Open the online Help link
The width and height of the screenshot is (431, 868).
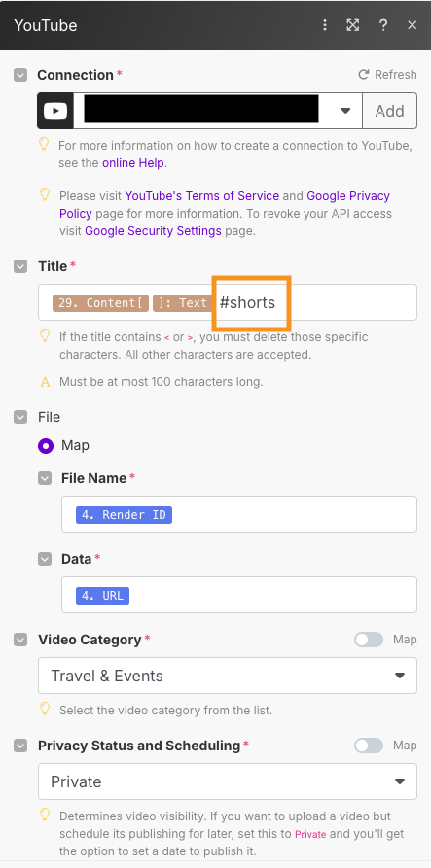[x=133, y=163]
